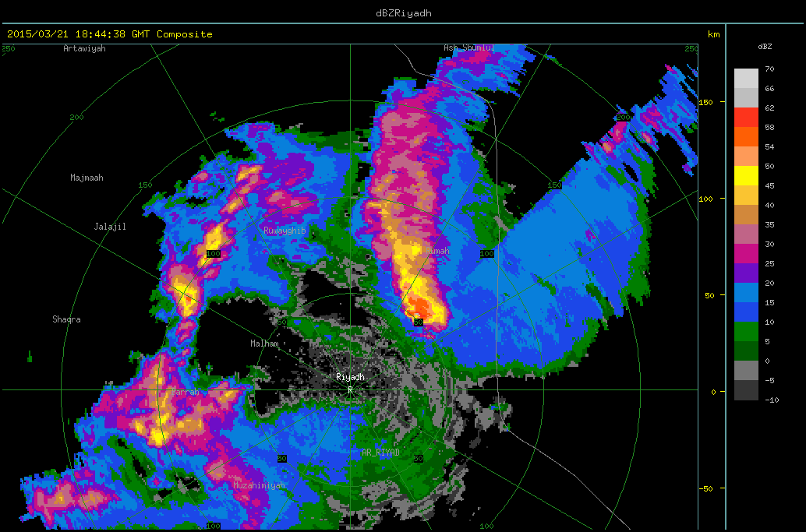Pick the royal blue 10–15 dBZ legend swatch
Image resolution: width=806 pixels, height=532 pixels.
click(746, 312)
